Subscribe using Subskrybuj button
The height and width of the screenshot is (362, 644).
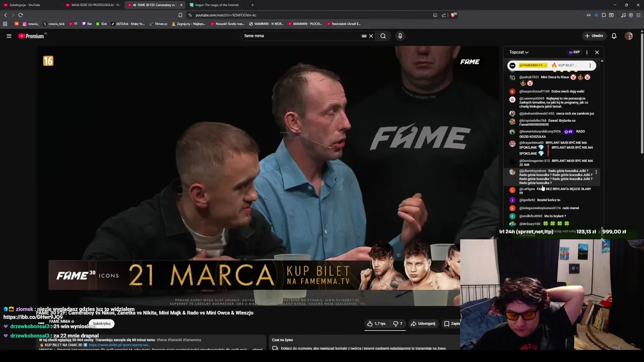[x=101, y=323]
